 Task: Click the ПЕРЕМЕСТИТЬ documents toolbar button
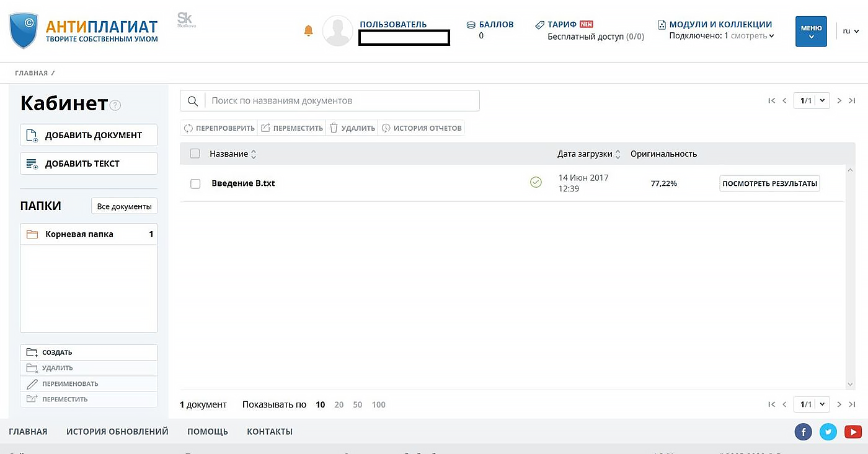pyautogui.click(x=291, y=128)
